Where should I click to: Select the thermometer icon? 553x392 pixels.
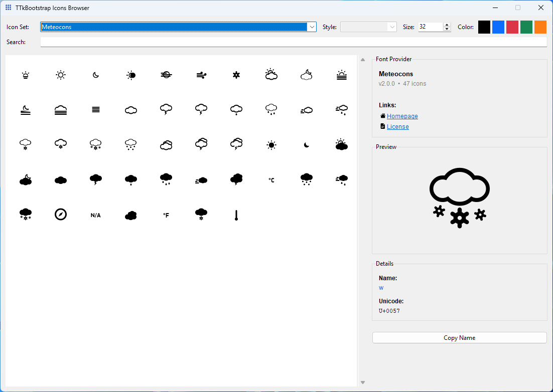(236, 215)
